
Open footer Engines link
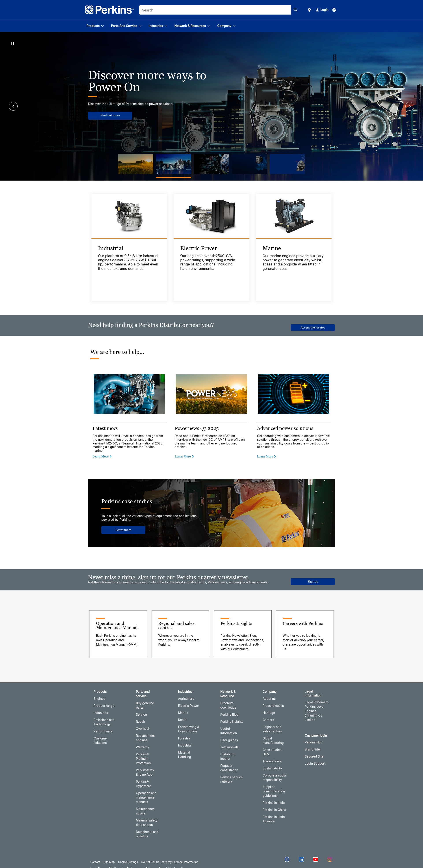[x=99, y=699]
